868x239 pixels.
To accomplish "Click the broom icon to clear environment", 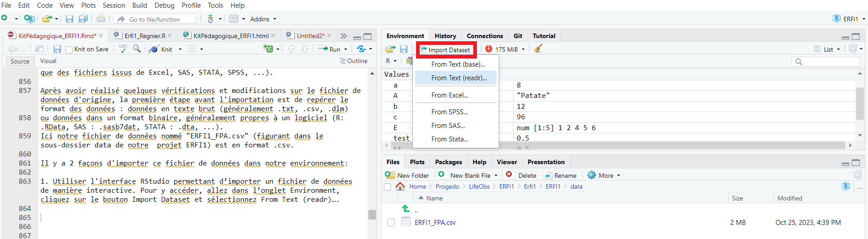I will pos(538,49).
